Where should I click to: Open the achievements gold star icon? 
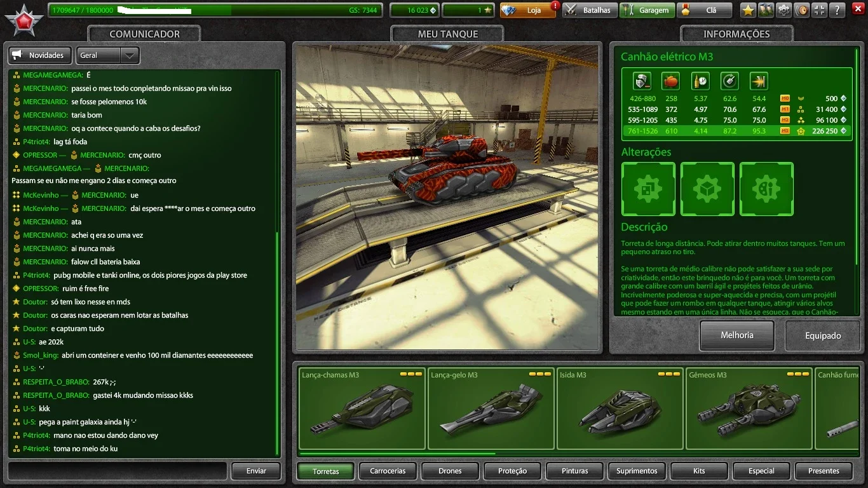point(748,10)
